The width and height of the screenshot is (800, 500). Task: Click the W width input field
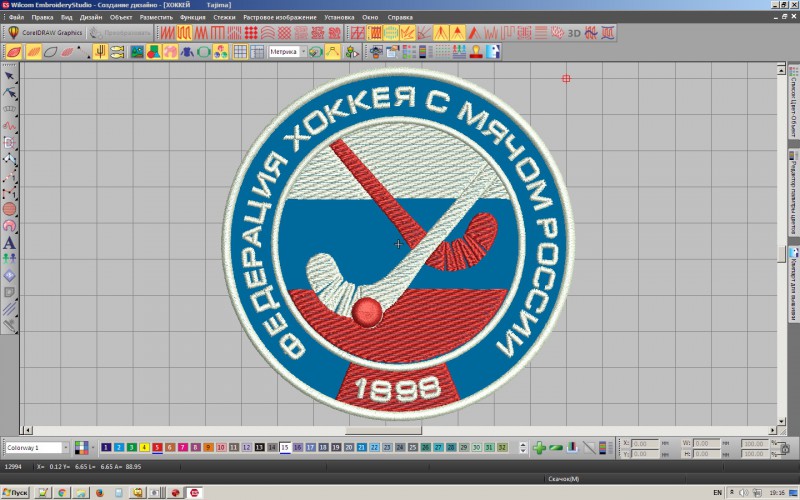(707, 443)
